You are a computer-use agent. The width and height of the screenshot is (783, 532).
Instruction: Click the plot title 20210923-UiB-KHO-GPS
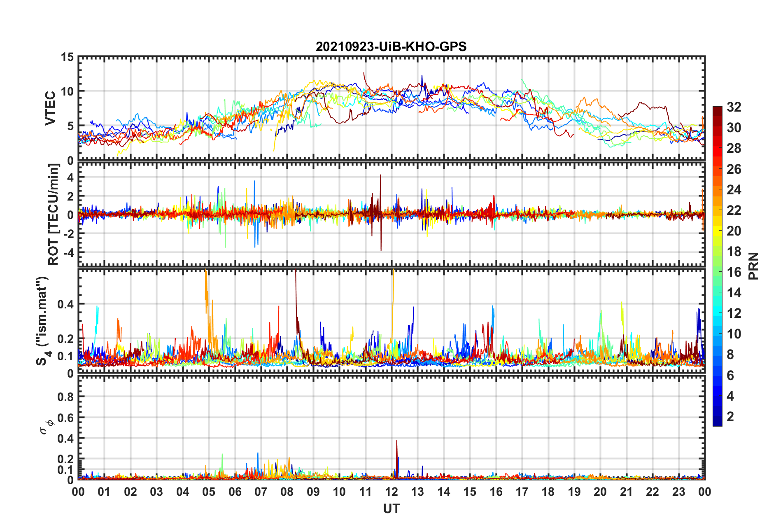(x=391, y=47)
